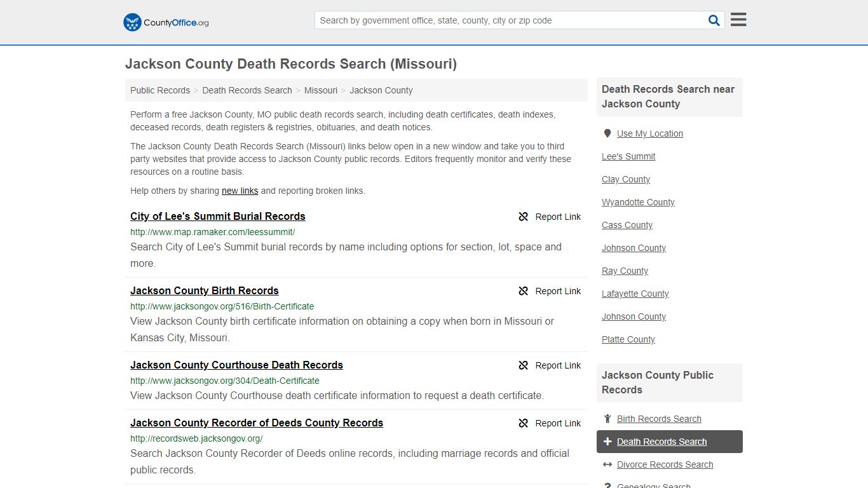This screenshot has height=488, width=868.
Task: Click the person icon beside Birth Records Search
Action: (607, 419)
